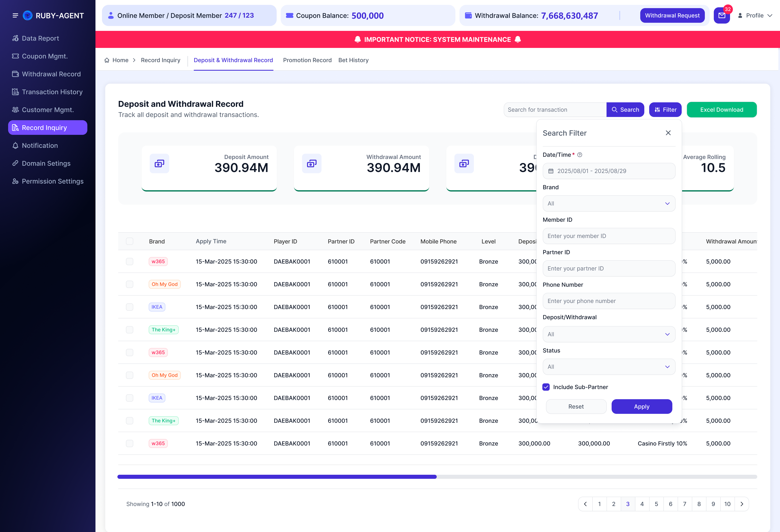Click the Date/Time help question icon
The width and height of the screenshot is (780, 532).
click(x=580, y=155)
